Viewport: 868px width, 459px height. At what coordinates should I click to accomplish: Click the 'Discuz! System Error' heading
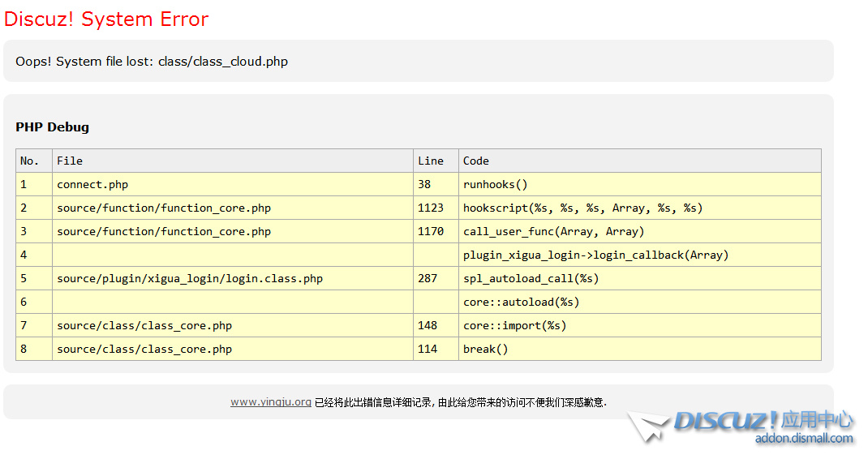coord(106,19)
